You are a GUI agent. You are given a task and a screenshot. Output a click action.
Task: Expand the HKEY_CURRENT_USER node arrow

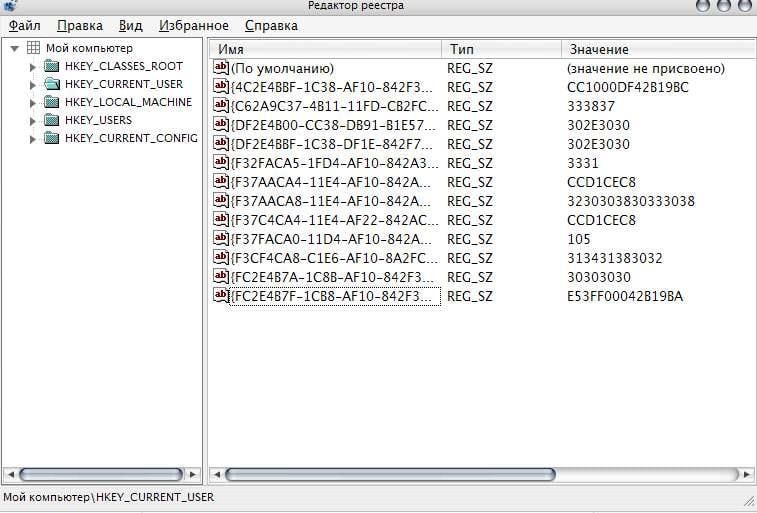(32, 85)
